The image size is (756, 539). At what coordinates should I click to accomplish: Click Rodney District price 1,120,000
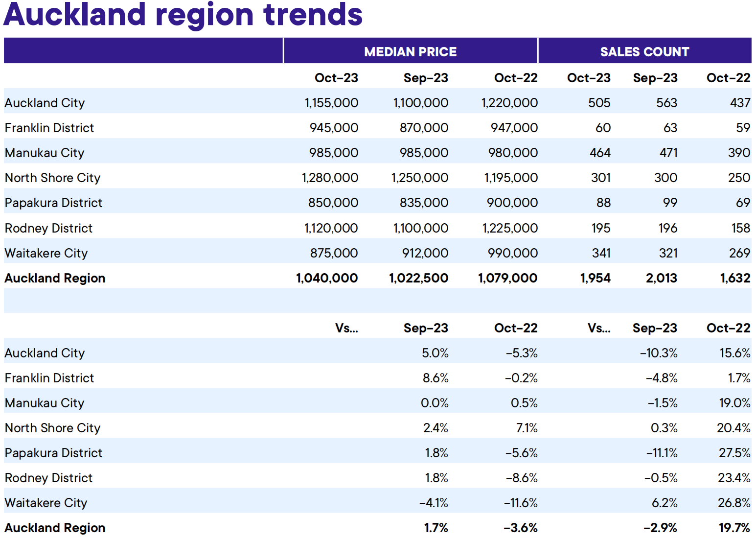click(331, 228)
